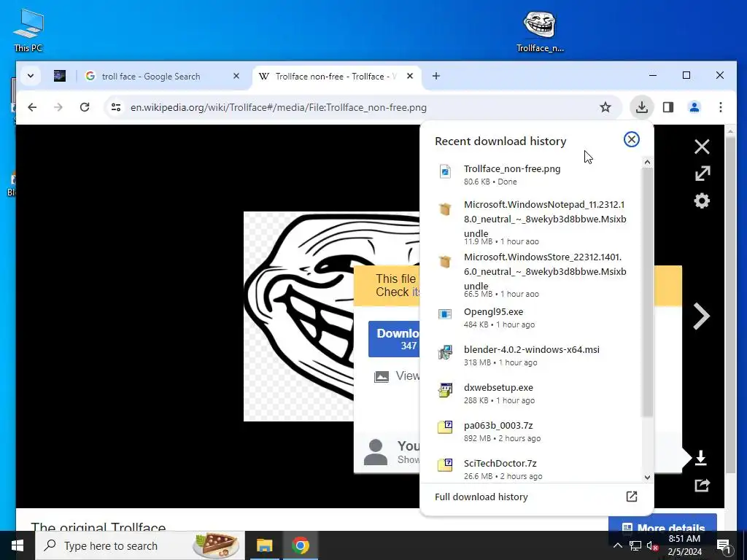The height and width of the screenshot is (560, 747).
Task: Close the troll face Google Search tab
Action: coord(236,76)
